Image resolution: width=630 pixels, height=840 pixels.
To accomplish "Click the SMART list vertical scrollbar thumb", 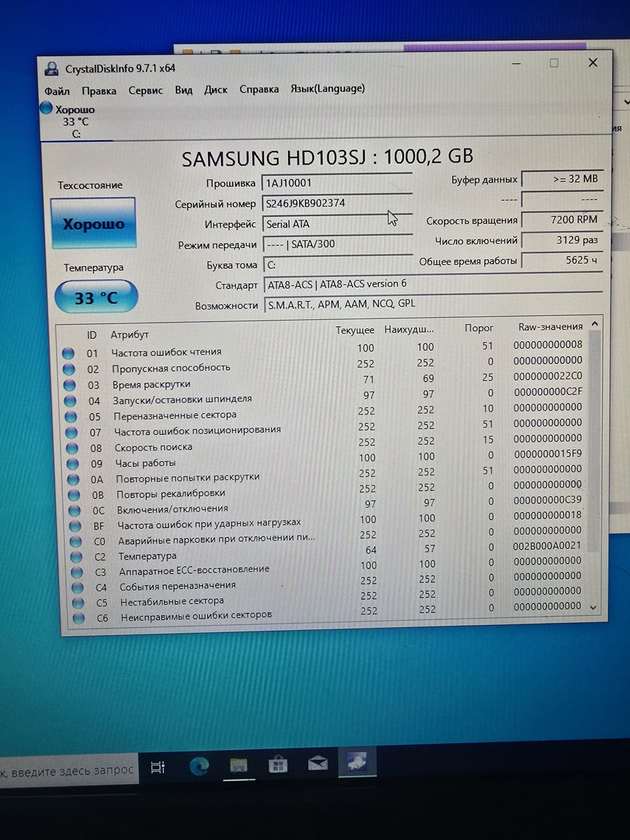I will pos(594,441).
